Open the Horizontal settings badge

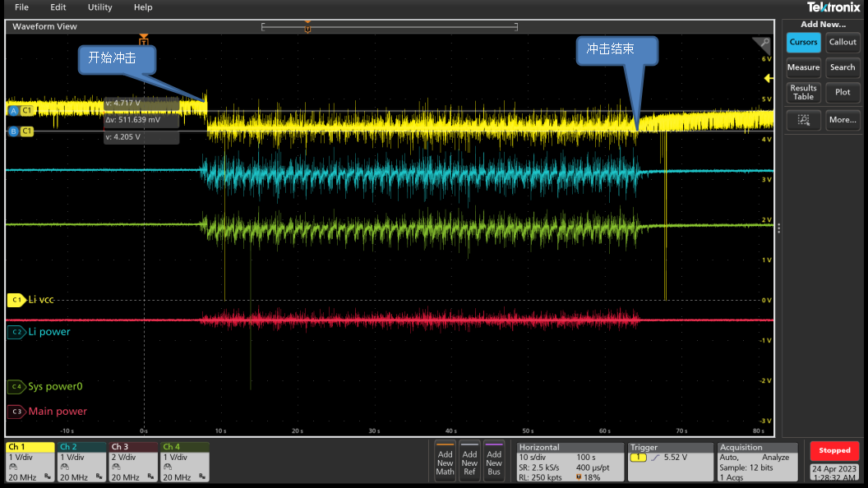pos(569,462)
